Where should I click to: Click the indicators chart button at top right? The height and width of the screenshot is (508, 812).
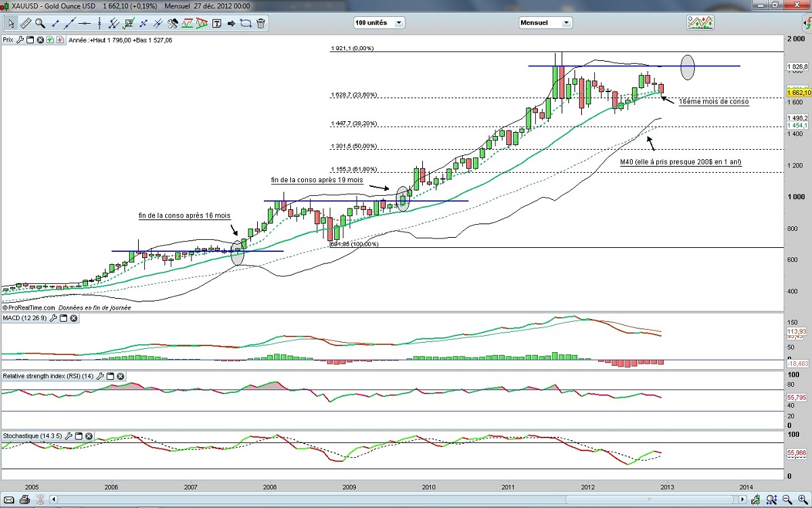click(x=700, y=22)
